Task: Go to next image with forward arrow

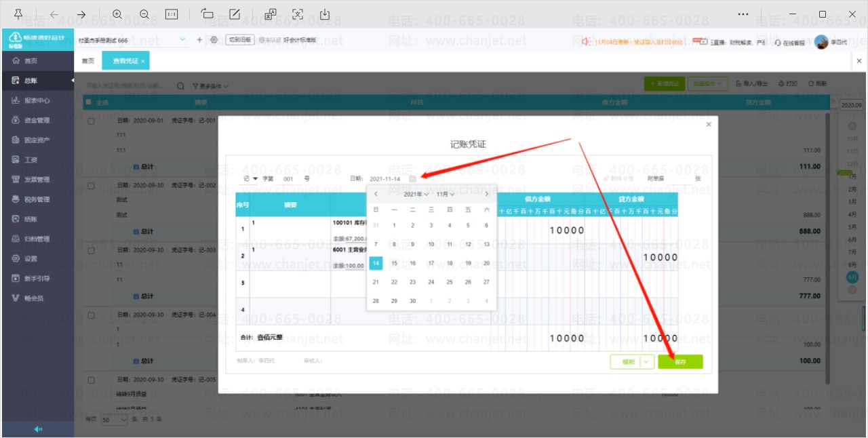Action: click(x=81, y=14)
